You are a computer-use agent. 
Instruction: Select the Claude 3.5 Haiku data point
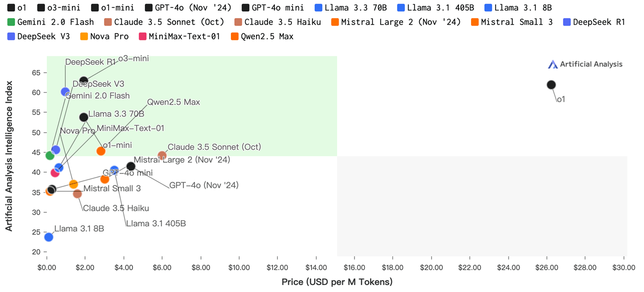(x=77, y=194)
